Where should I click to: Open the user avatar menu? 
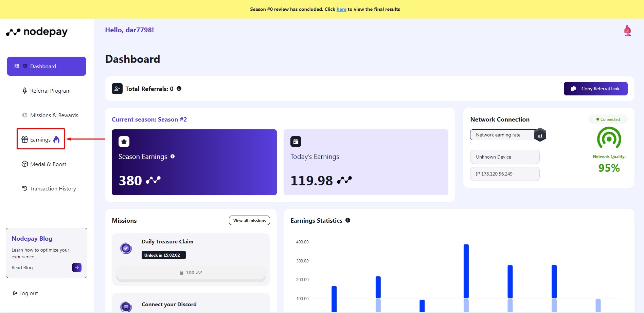(628, 31)
